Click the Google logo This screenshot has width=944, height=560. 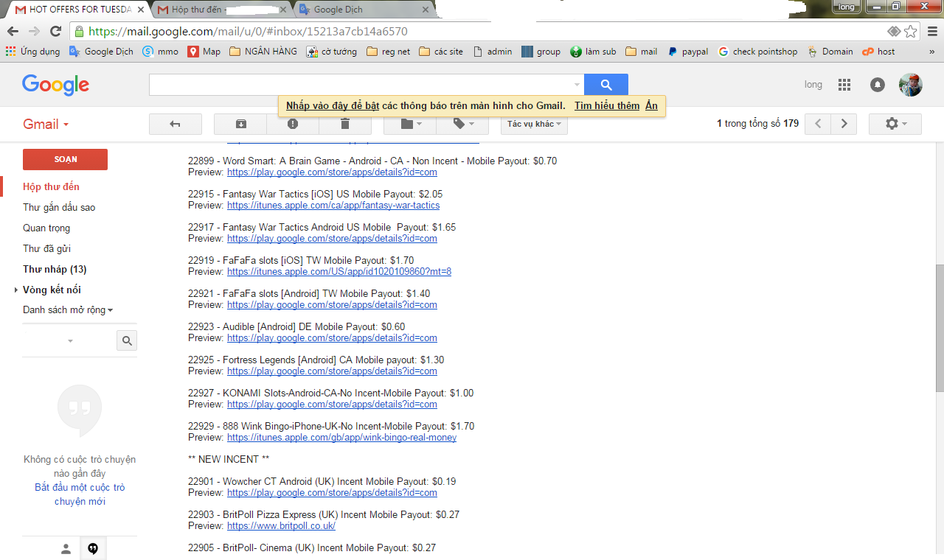(55, 85)
